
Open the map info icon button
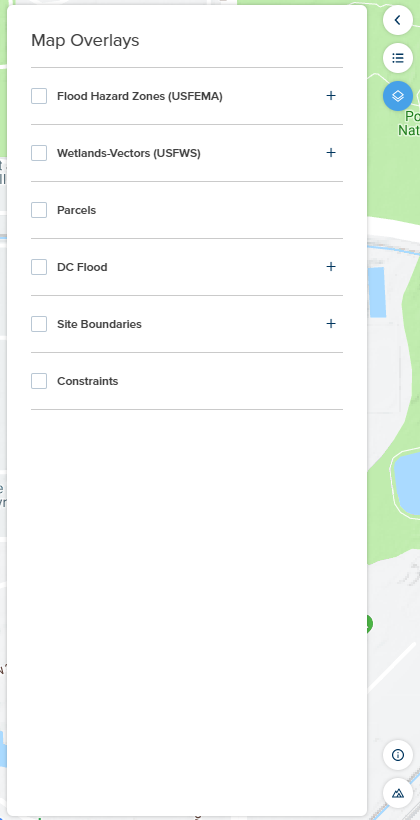(x=398, y=755)
